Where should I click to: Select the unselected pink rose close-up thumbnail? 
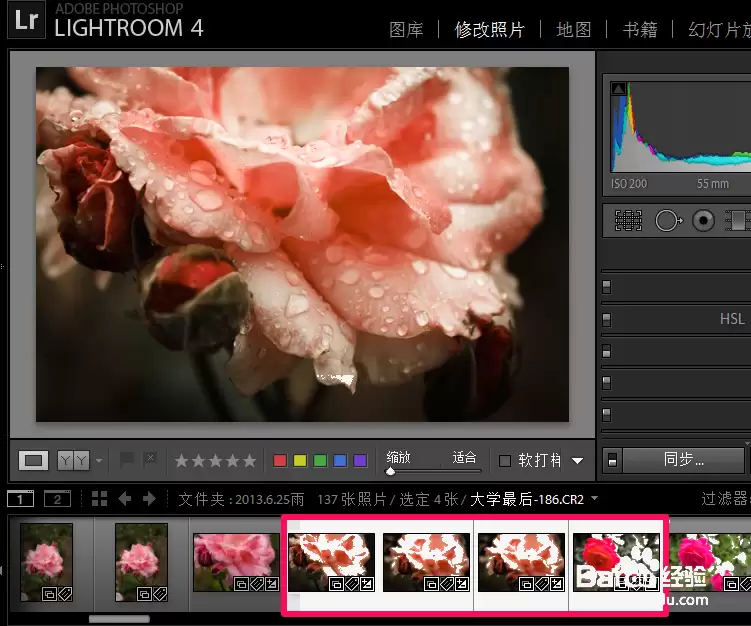[x=236, y=563]
